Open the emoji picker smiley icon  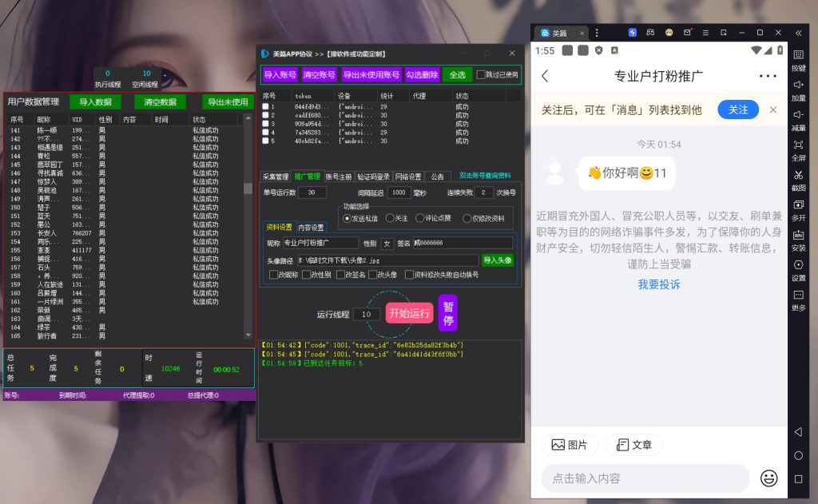tap(768, 478)
